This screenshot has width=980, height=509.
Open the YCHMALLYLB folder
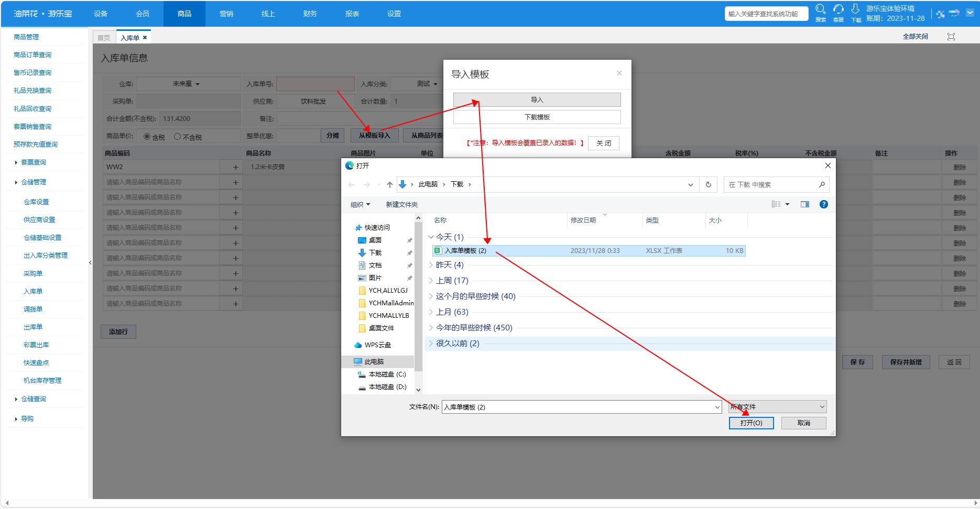coord(388,315)
